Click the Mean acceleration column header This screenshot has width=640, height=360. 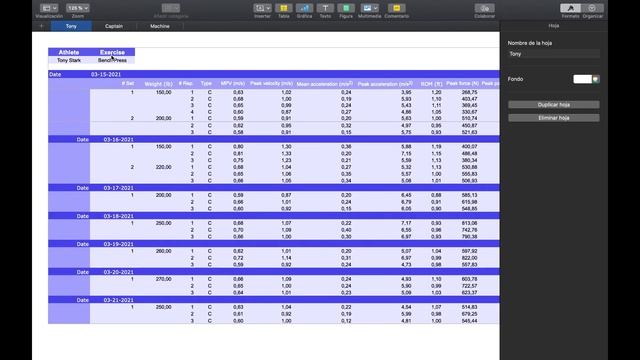point(324,84)
